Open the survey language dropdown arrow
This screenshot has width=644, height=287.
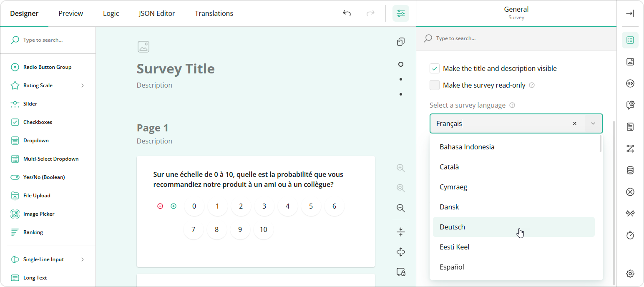tap(593, 123)
